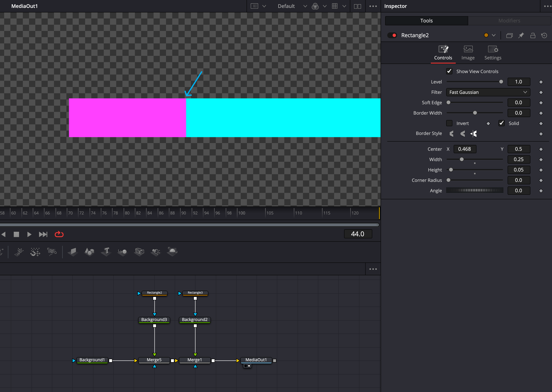Add keyframe for Level parameter
The image size is (552, 392).
click(541, 82)
